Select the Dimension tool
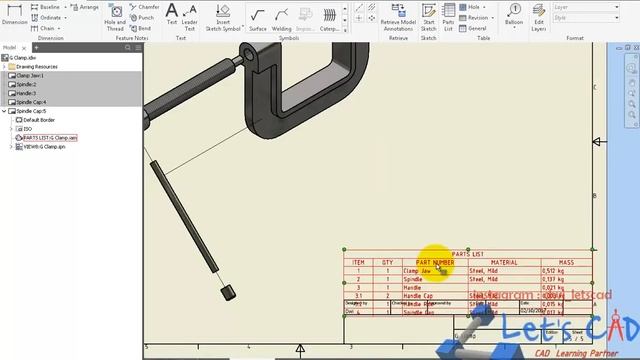 click(x=15, y=15)
